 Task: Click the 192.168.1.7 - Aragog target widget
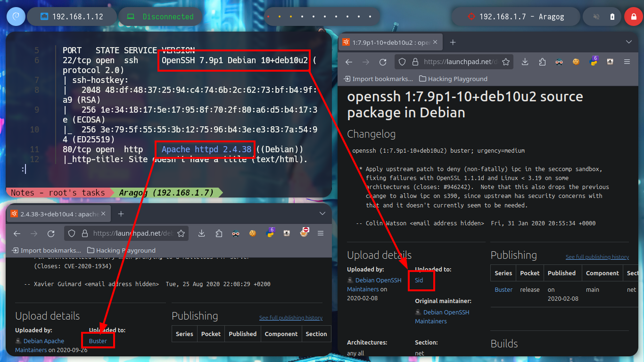tap(515, 17)
